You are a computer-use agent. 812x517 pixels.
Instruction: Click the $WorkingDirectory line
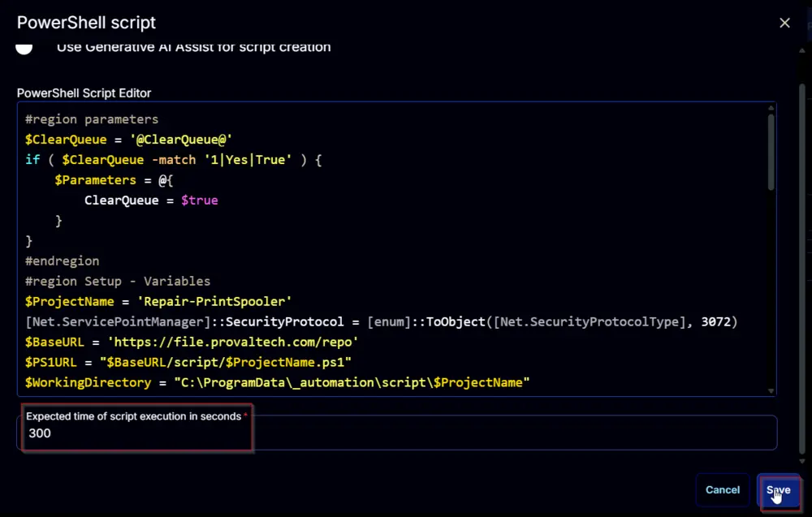pyautogui.click(x=277, y=382)
